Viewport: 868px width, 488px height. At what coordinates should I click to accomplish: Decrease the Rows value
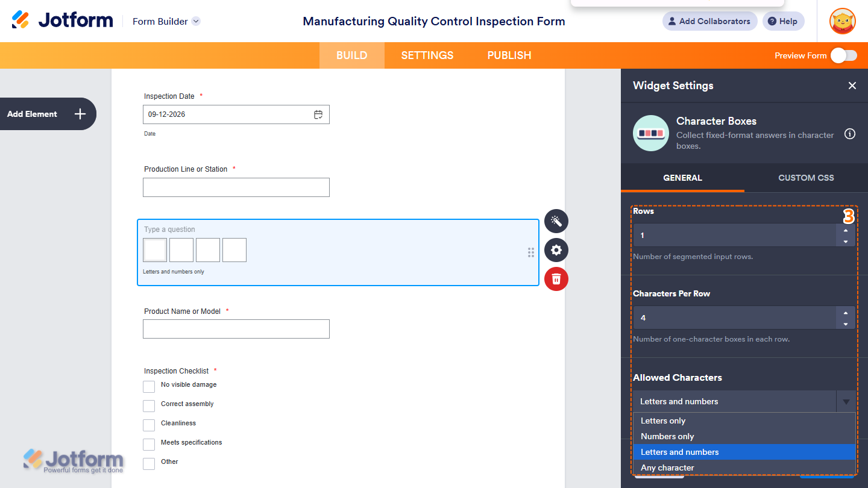point(846,241)
